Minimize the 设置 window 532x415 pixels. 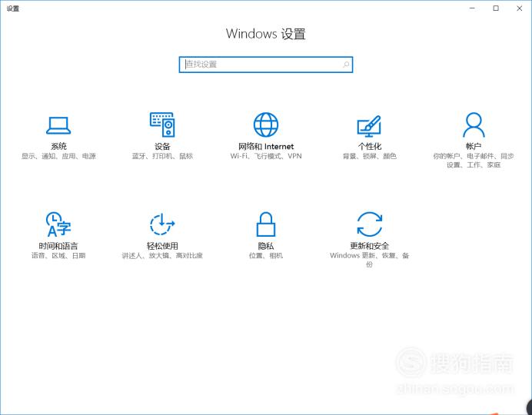click(x=472, y=8)
